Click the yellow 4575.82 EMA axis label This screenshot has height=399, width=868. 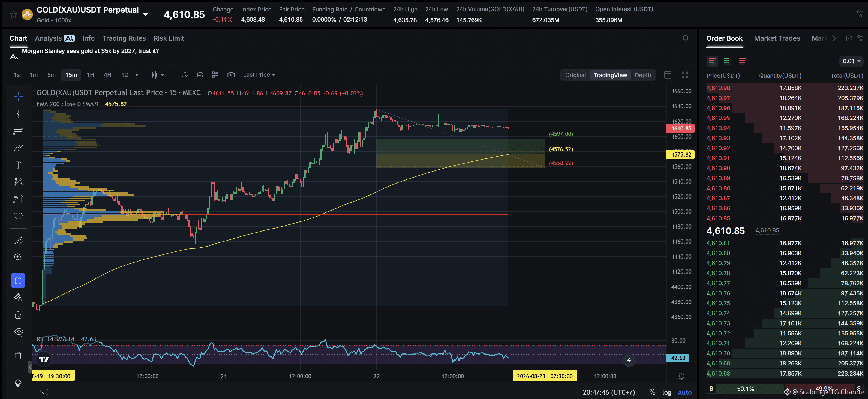click(680, 155)
